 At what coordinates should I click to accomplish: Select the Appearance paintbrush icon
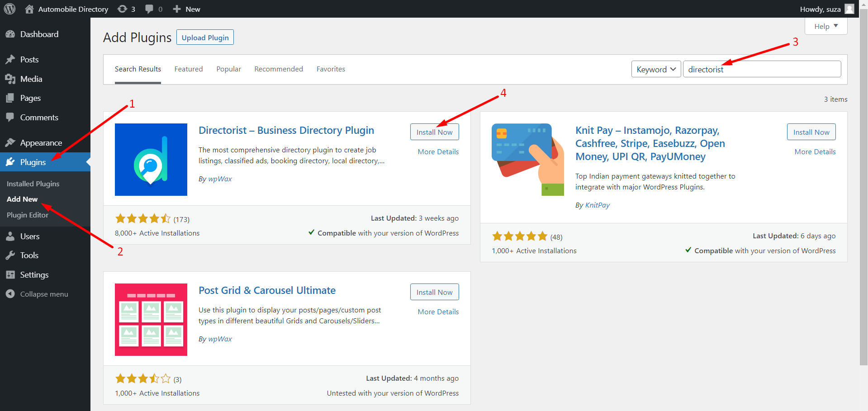point(11,142)
